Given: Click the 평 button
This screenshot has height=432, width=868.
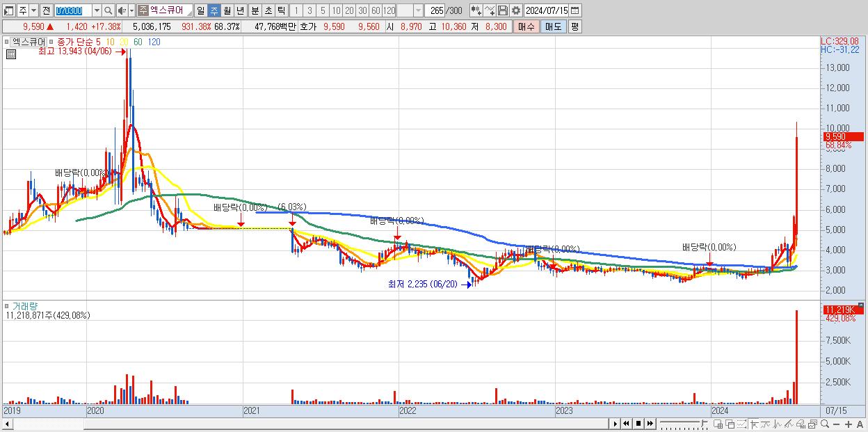Looking at the screenshot, I should (x=574, y=26).
